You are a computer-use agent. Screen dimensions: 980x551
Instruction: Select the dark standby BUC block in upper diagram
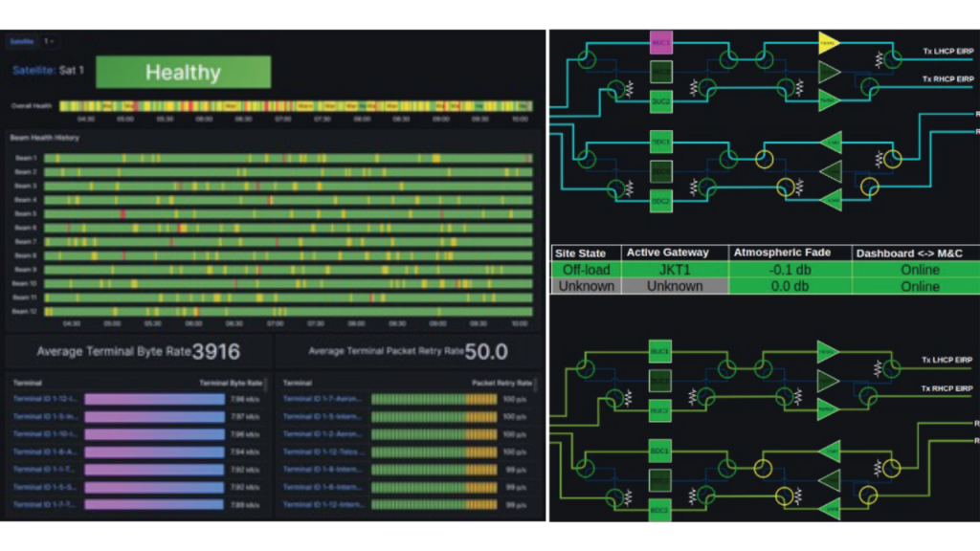[660, 72]
